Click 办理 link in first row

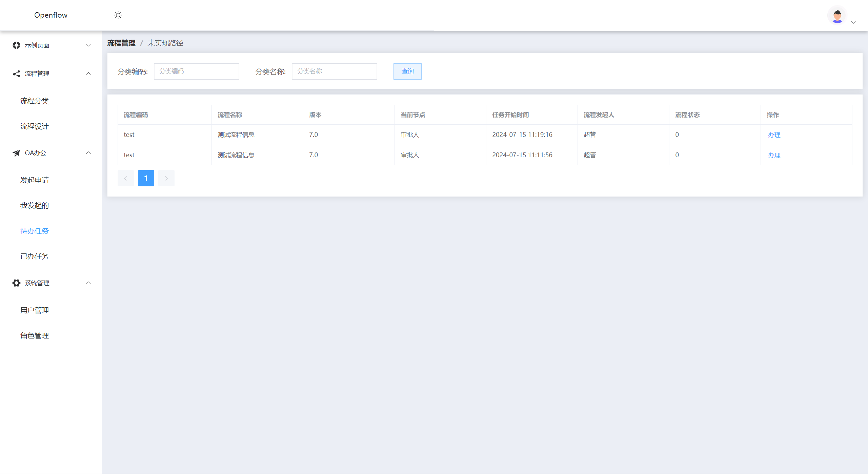click(774, 135)
